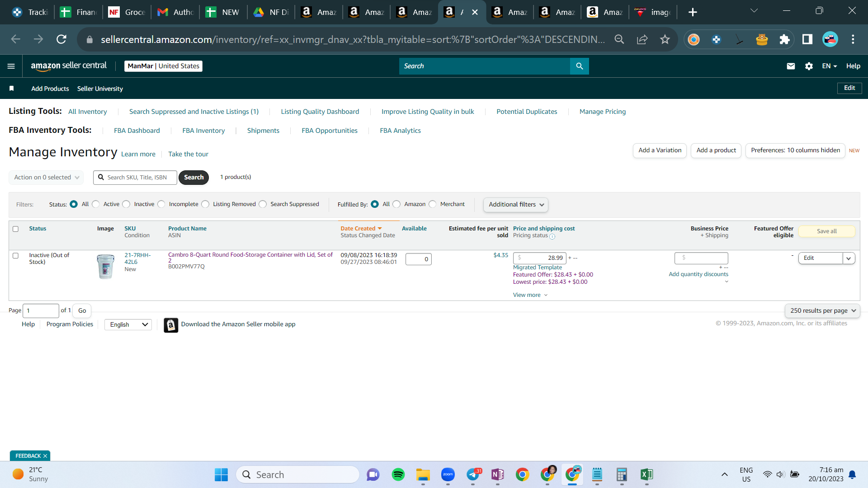
Task: Select the Incomplete status filter radio
Action: pos(161,204)
